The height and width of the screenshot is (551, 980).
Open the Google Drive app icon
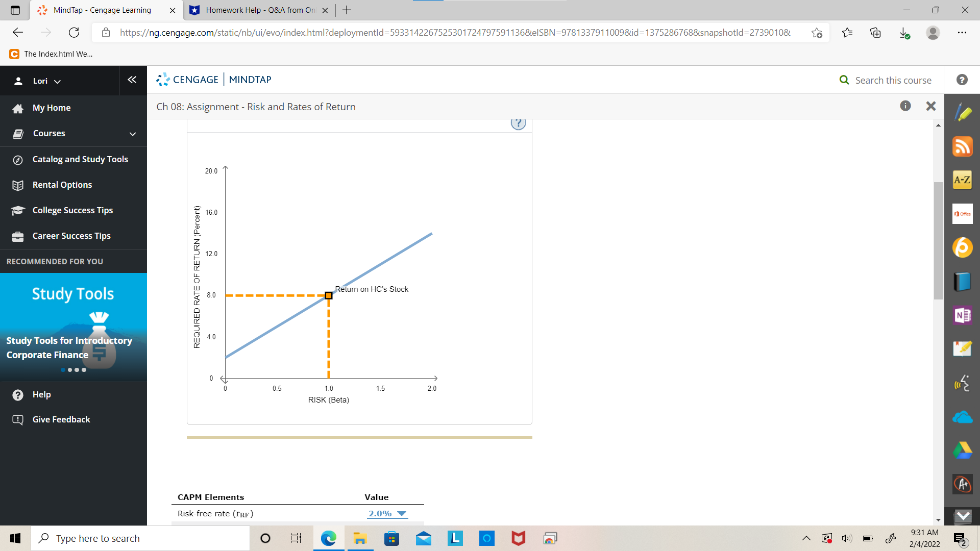pyautogui.click(x=962, y=450)
